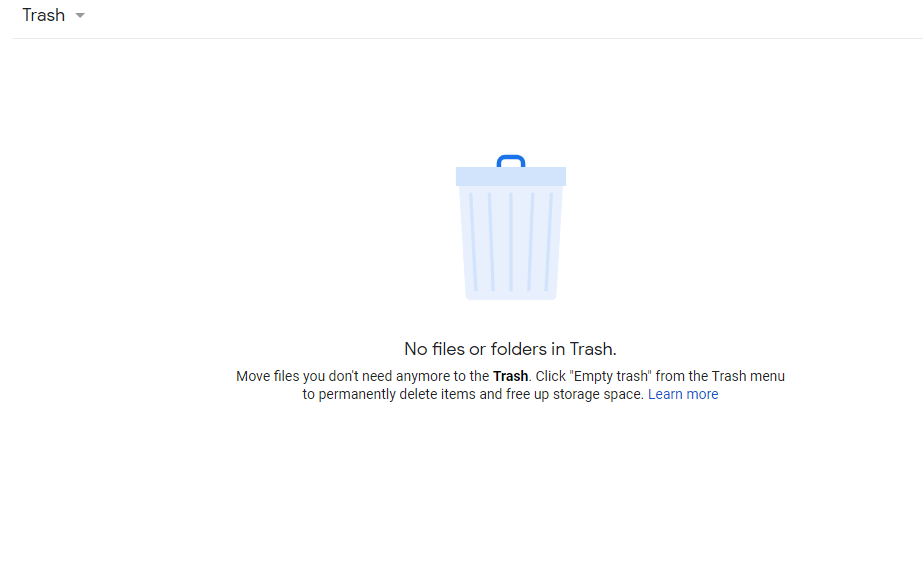Click the empty trash can illustration
The height and width of the screenshot is (570, 923).
[x=511, y=227]
